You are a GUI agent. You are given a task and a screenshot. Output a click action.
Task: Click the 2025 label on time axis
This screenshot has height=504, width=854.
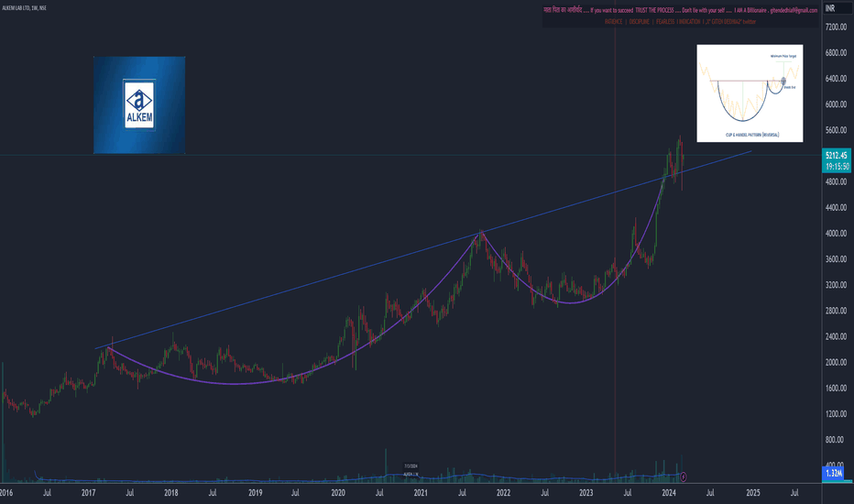752,493
